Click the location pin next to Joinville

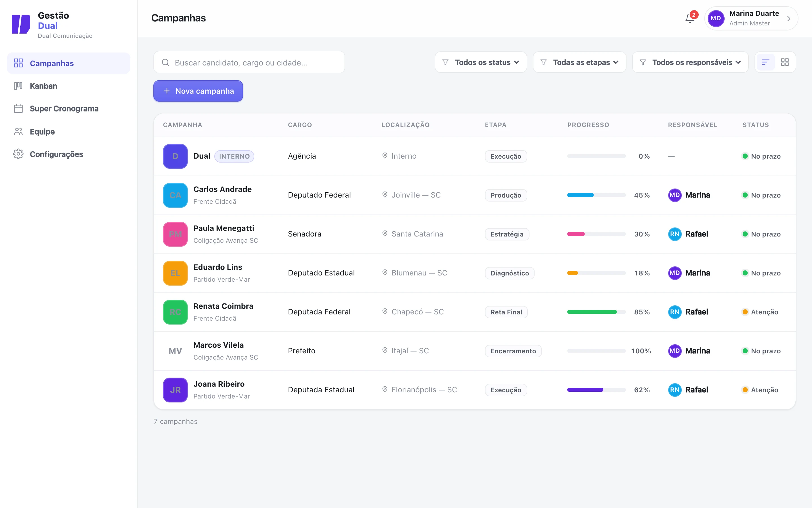[x=385, y=195]
